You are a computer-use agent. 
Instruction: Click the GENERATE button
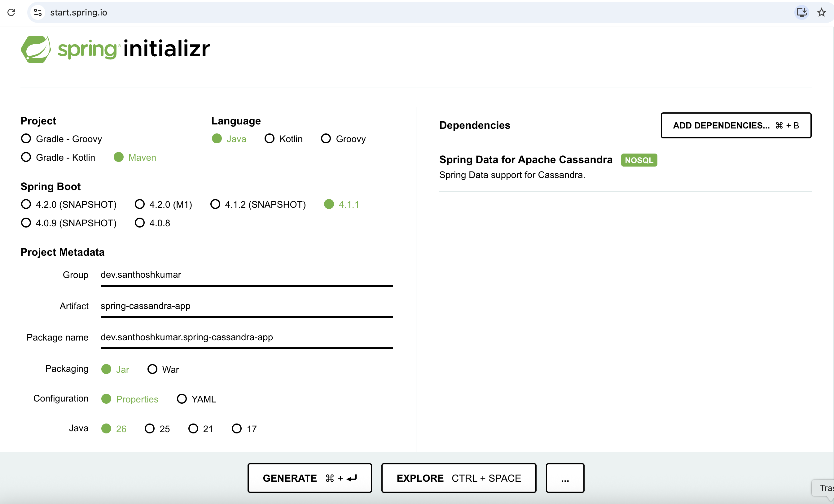(309, 478)
